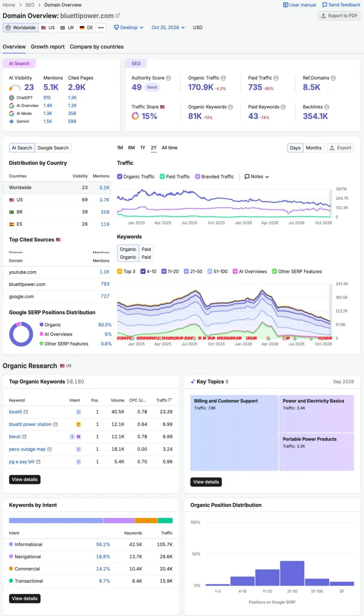Click the info icon beside Authority Score
Image resolution: width=364 pixels, height=616 pixels.
pos(168,78)
